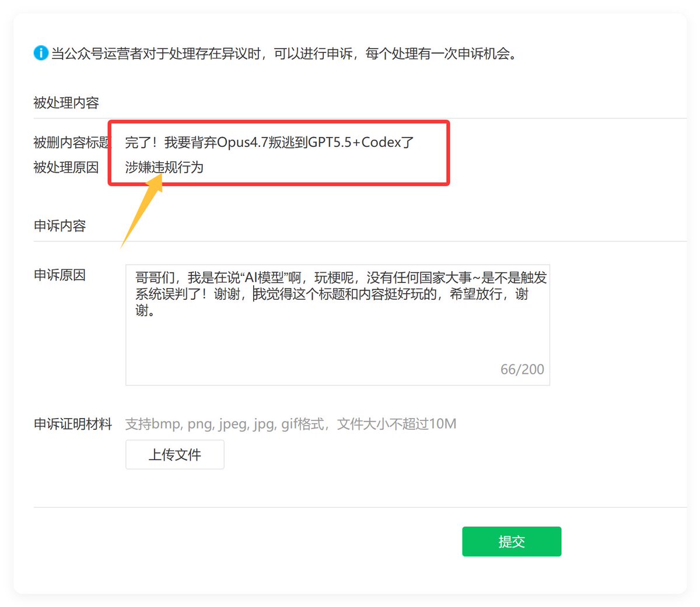700x607 pixels.
Task: Click the appeal notice about one appeal chance
Action: click(284, 54)
